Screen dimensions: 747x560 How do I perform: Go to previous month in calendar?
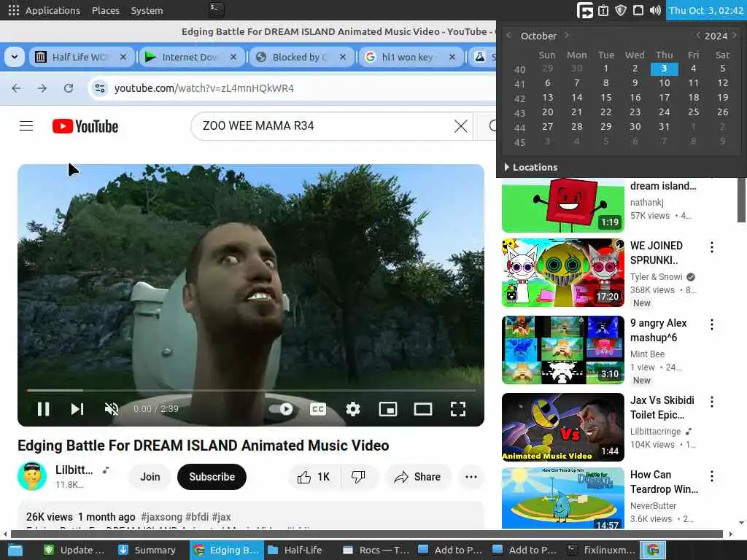(x=508, y=35)
